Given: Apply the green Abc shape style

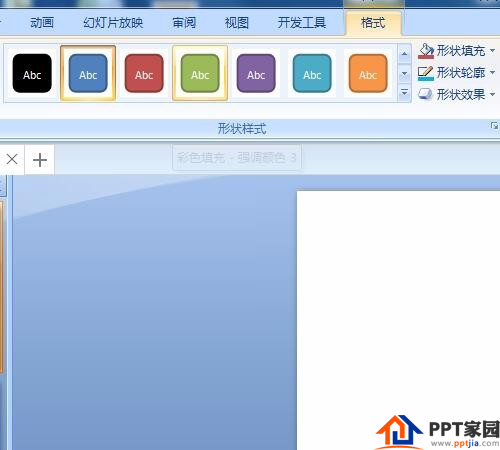Looking at the screenshot, I should pos(200,73).
